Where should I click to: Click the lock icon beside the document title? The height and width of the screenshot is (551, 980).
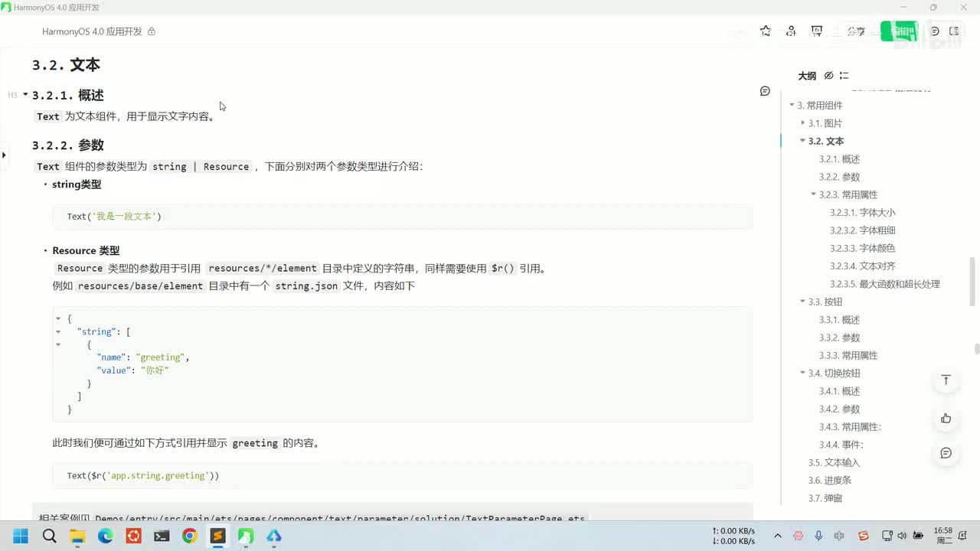152,31
